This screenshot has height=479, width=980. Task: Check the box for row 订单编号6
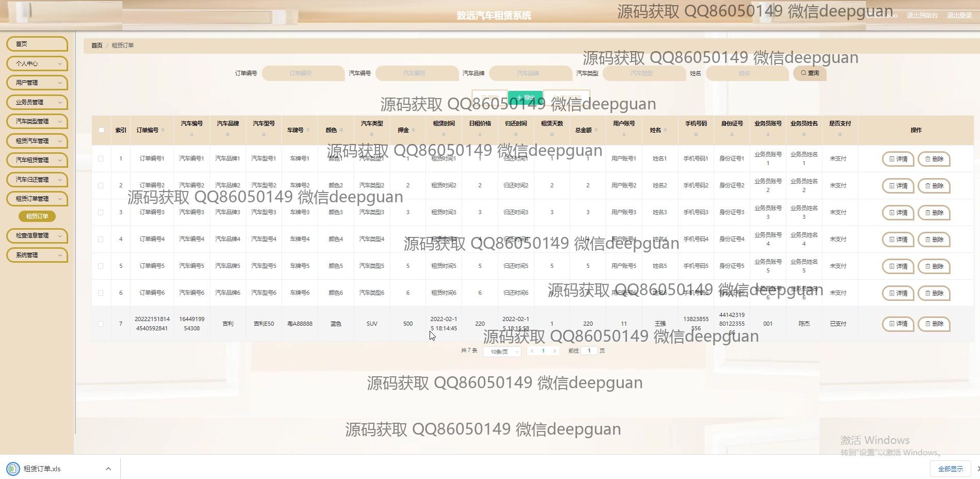[x=101, y=293]
